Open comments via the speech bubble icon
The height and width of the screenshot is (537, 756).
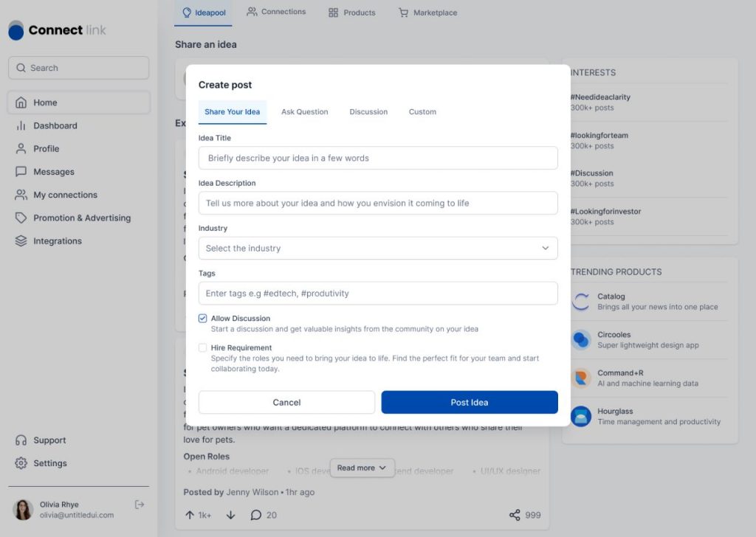[256, 515]
